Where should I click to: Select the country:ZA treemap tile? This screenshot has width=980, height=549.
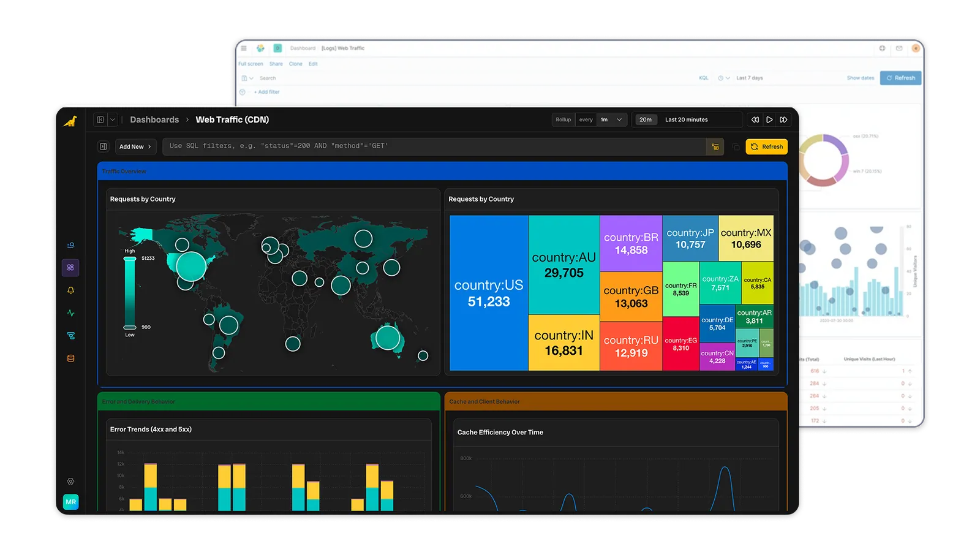point(720,283)
